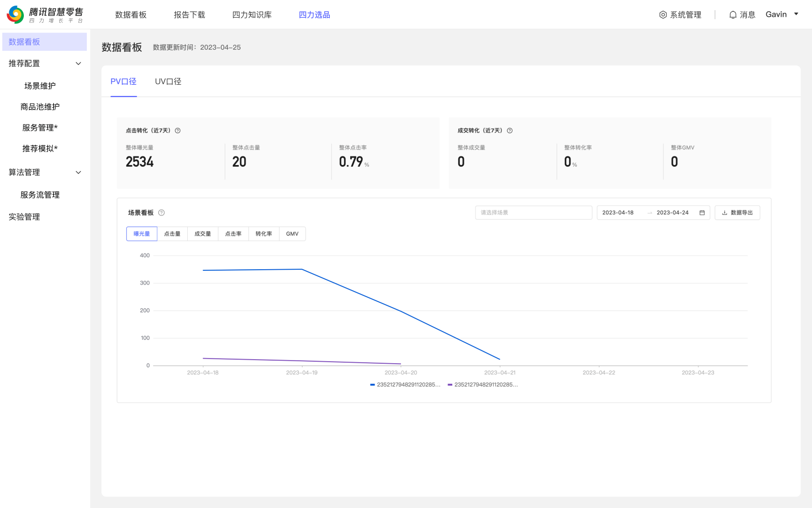The width and height of the screenshot is (812, 508).
Task: Click help icon beside 点击转化（近7天）
Action: tap(178, 131)
